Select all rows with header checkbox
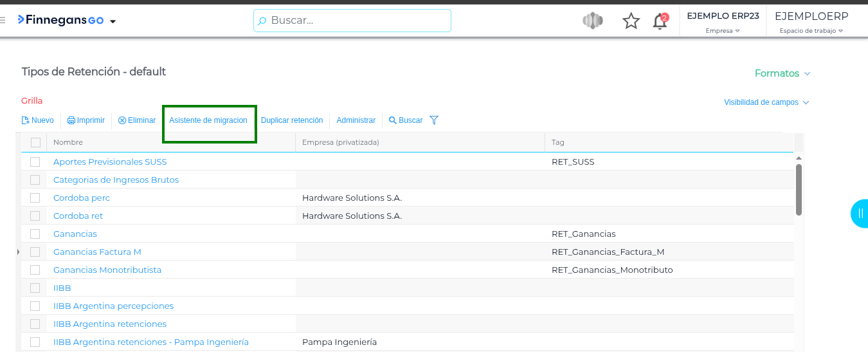Viewport: 868px width, 352px height. click(x=35, y=142)
